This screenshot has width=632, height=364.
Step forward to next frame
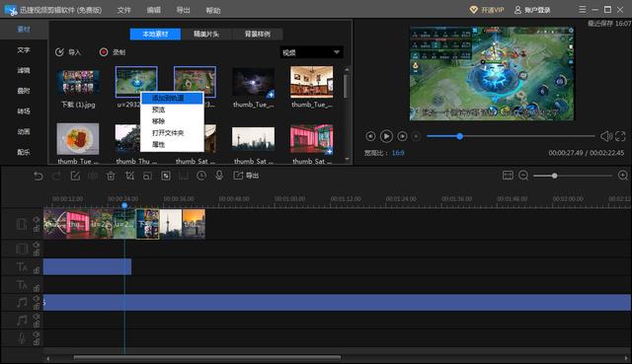[x=402, y=136]
